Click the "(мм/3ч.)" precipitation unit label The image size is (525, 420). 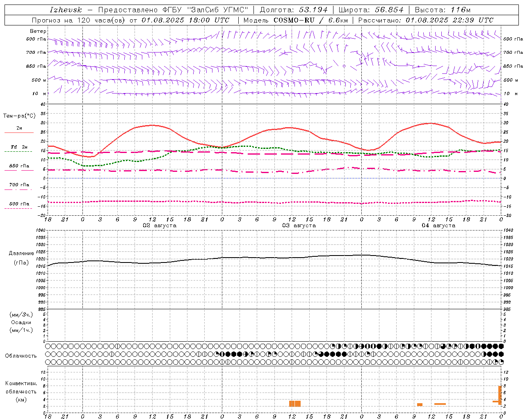(21, 315)
